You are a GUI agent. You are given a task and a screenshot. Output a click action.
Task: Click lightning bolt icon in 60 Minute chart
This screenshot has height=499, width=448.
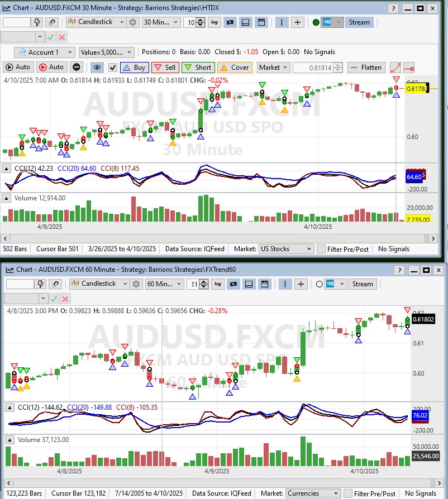coord(40,284)
